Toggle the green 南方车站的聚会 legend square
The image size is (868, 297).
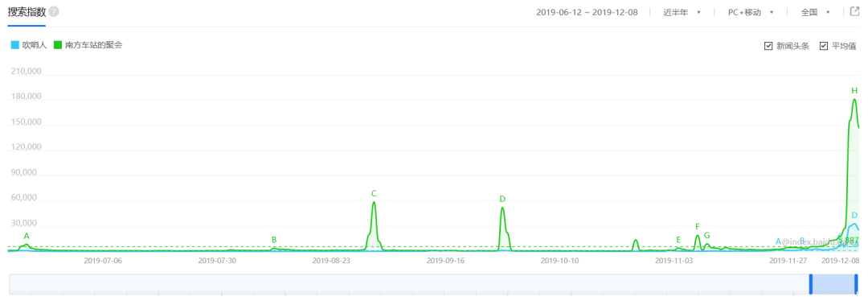[x=58, y=45]
